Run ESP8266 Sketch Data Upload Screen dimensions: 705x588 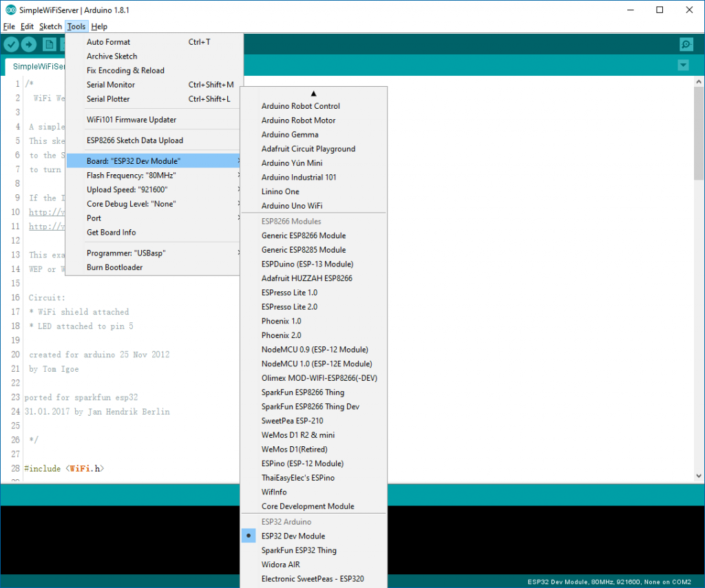[x=154, y=140]
